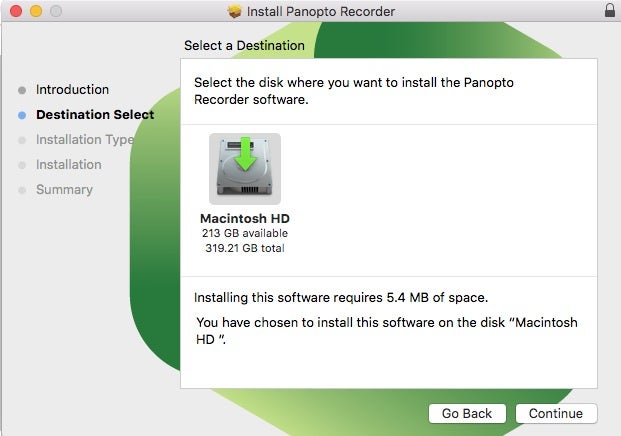
Task: Click the 5.4 MB space requirement text
Action: (341, 297)
